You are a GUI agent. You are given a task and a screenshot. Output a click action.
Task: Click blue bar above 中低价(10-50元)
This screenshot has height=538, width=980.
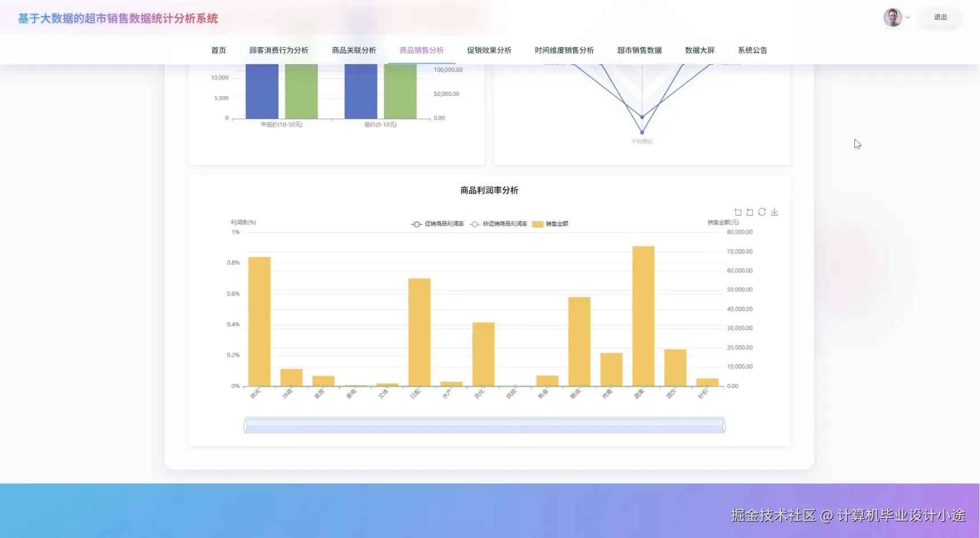(262, 91)
